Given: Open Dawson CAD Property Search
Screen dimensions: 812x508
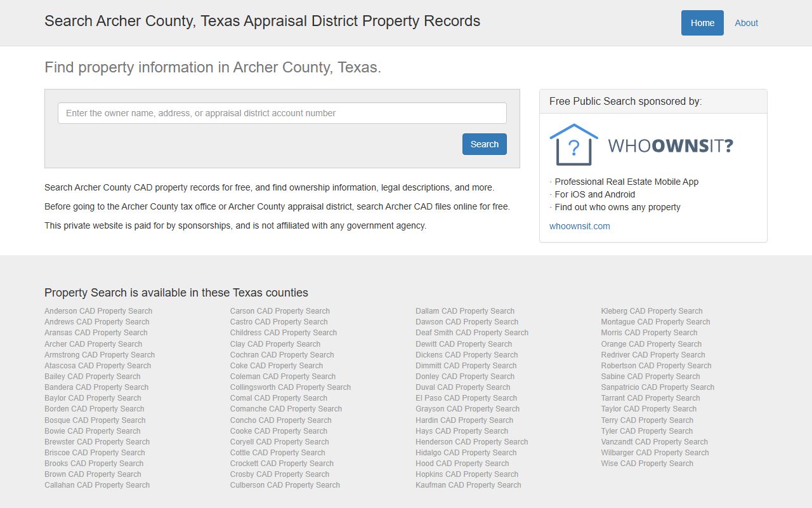Looking at the screenshot, I should (467, 322).
